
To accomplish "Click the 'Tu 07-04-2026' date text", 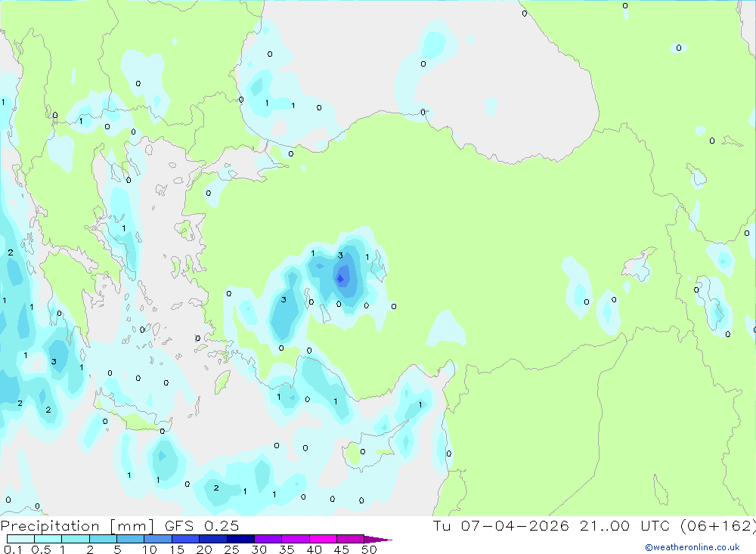I will pos(501,525).
